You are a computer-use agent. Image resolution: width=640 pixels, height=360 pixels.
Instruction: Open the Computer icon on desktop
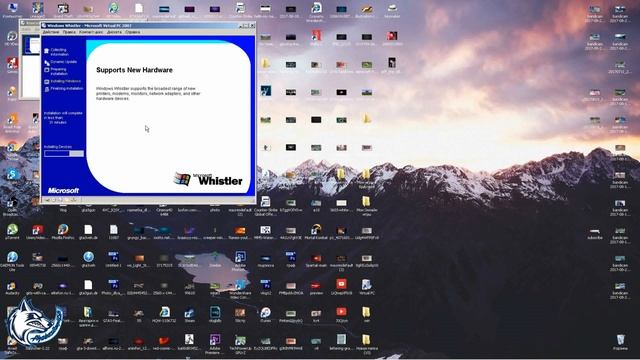[x=12, y=10]
